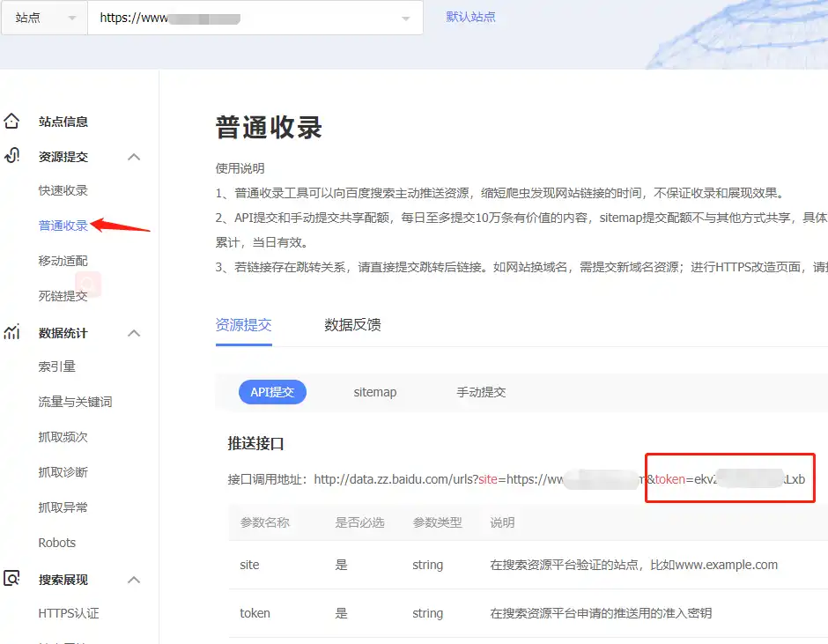Image resolution: width=828 pixels, height=644 pixels.
Task: Click the link icon beside 资源提交
Action: pyautogui.click(x=11, y=156)
